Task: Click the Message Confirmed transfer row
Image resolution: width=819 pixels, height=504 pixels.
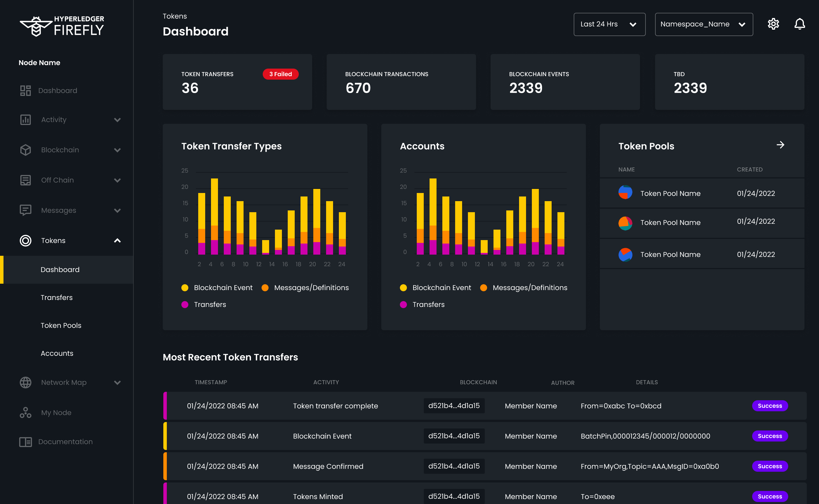Action: (x=485, y=466)
